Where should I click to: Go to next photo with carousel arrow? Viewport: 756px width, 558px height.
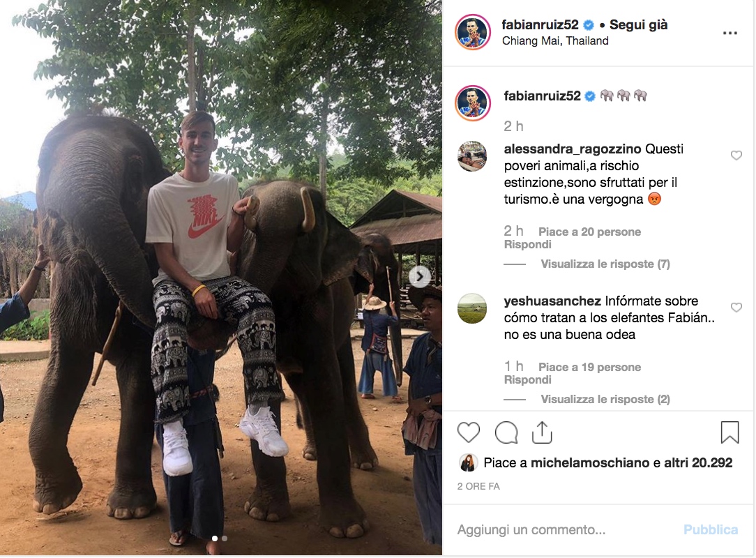pos(419,277)
